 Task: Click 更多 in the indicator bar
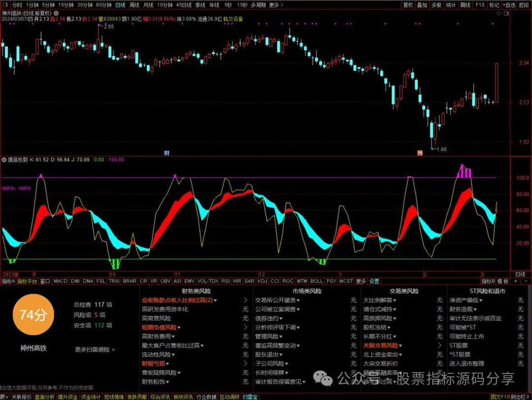pyautogui.click(x=361, y=281)
